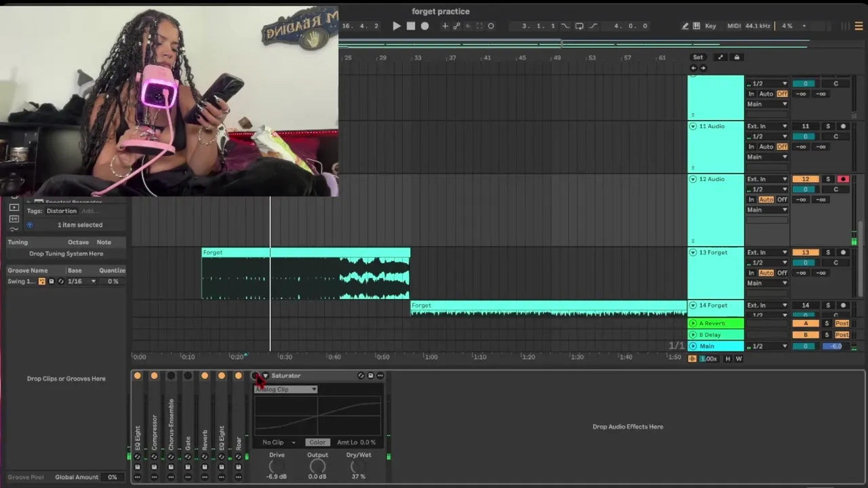Toggle the Color button in Saturator
This screenshot has height=488, width=868.
[317, 443]
